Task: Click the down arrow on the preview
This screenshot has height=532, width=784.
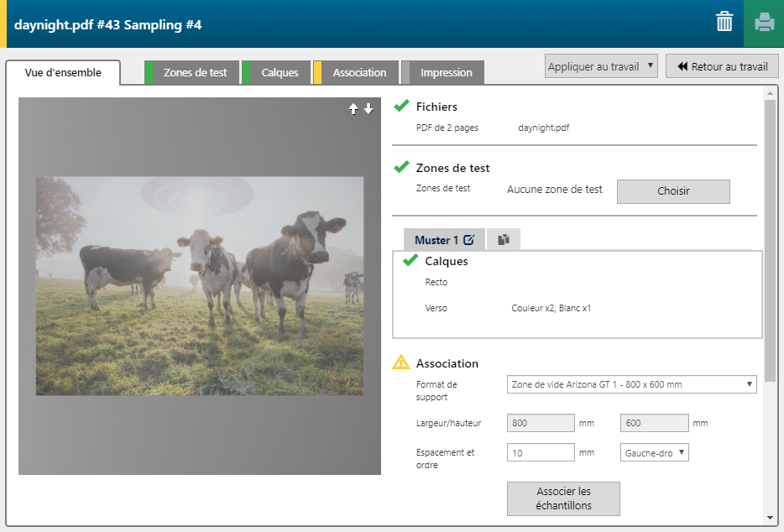Action: [368, 109]
